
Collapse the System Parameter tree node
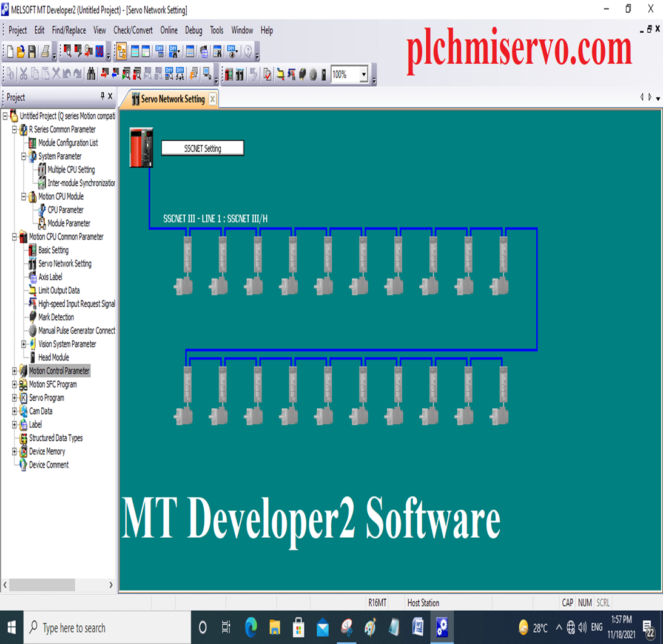click(x=24, y=156)
